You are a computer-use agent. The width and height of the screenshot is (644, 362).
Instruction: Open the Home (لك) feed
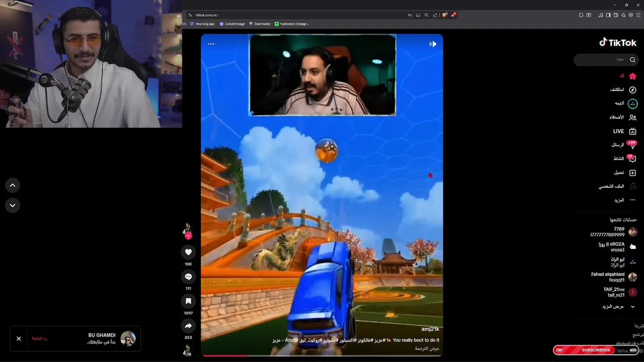pyautogui.click(x=629, y=76)
